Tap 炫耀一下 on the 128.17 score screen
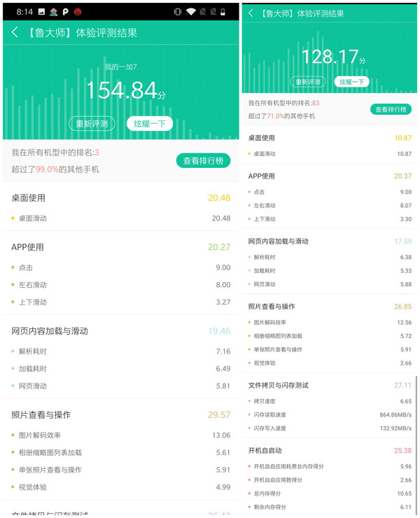The width and height of the screenshot is (420, 518). [351, 82]
